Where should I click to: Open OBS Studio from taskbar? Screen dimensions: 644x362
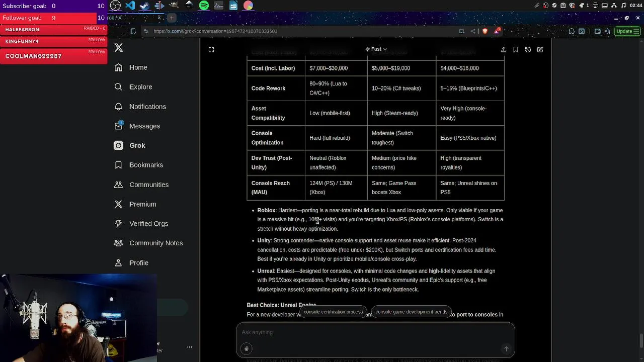(115, 6)
